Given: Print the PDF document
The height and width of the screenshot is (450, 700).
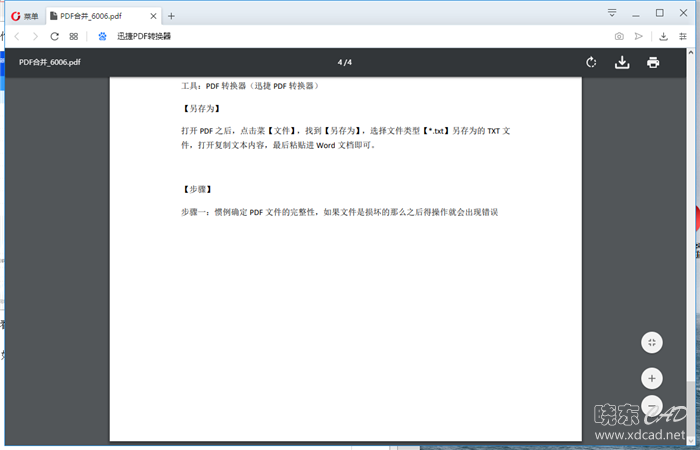Looking at the screenshot, I should 653,62.
